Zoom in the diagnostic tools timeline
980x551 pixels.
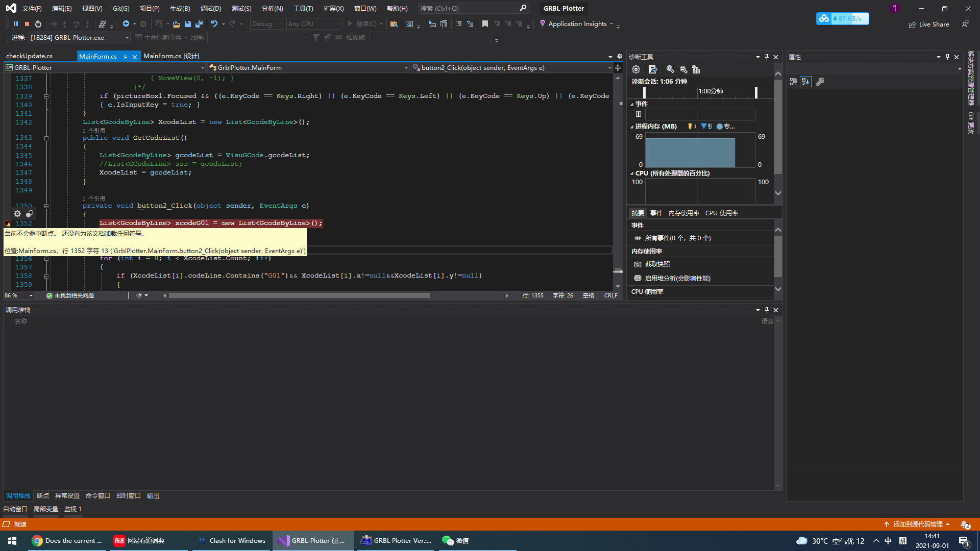click(670, 69)
